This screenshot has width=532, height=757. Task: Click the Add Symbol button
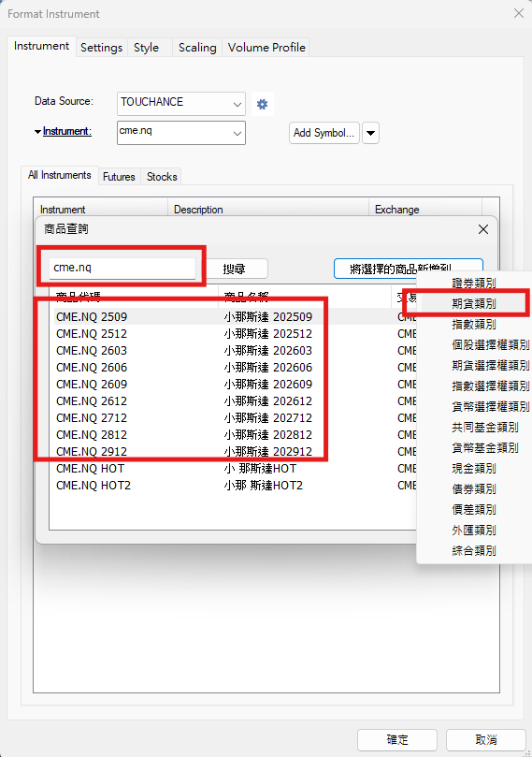pos(324,133)
